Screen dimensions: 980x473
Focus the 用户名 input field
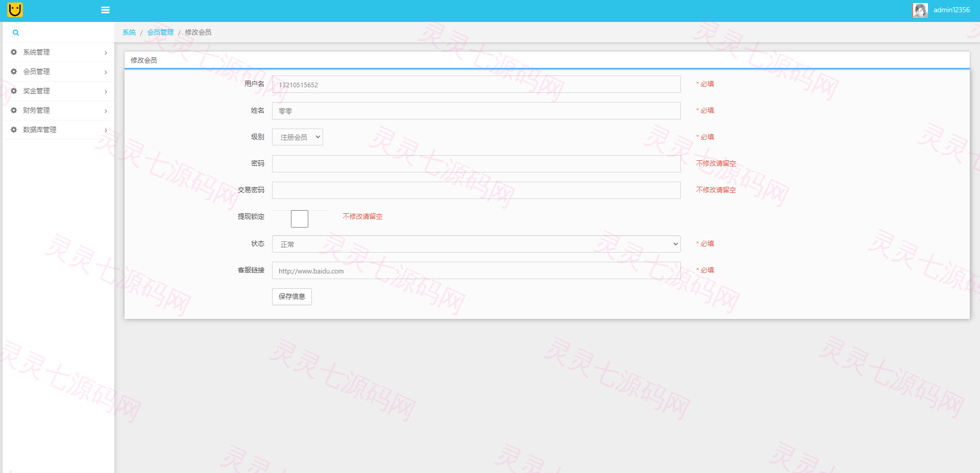point(476,84)
